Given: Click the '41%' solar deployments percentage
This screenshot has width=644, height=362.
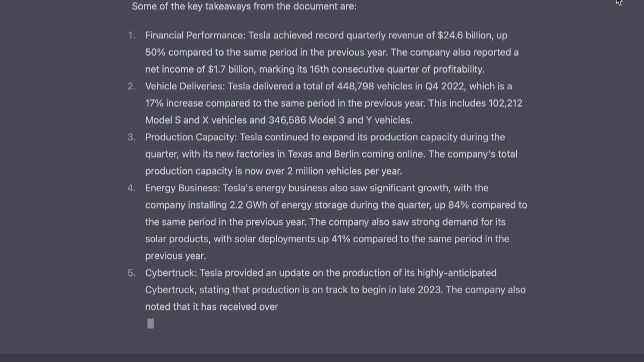Looking at the screenshot, I should (x=341, y=239).
